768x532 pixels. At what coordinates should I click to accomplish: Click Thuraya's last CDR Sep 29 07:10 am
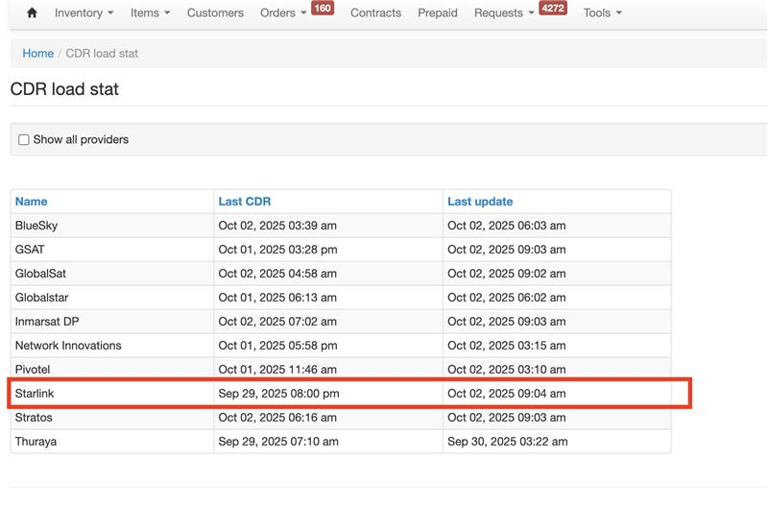pyautogui.click(x=278, y=442)
